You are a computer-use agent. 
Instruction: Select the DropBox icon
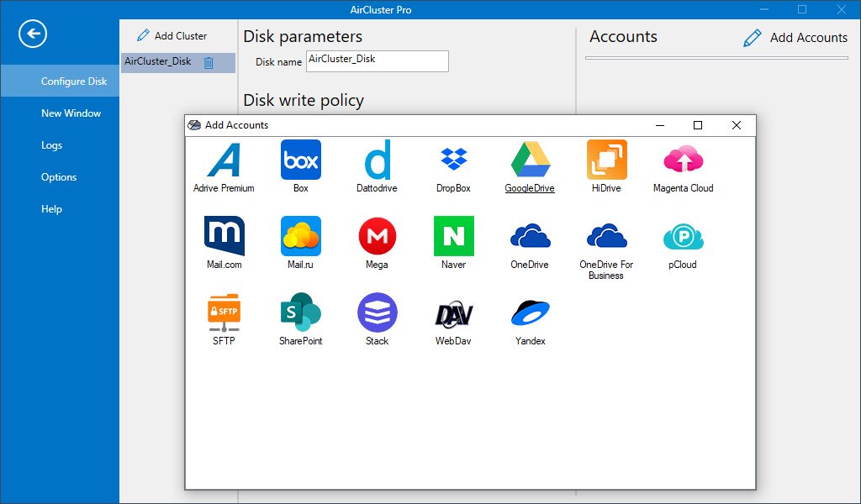453,159
